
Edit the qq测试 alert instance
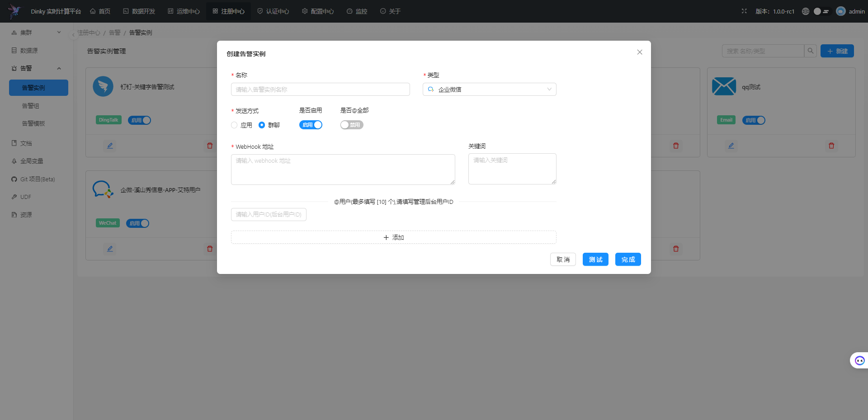tap(731, 146)
